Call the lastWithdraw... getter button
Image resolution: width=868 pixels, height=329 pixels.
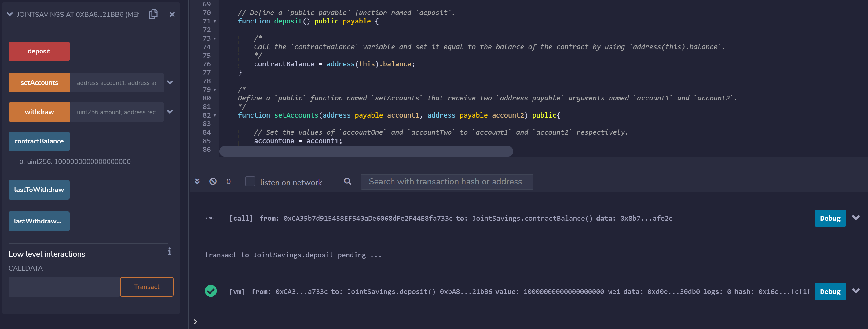coord(39,221)
